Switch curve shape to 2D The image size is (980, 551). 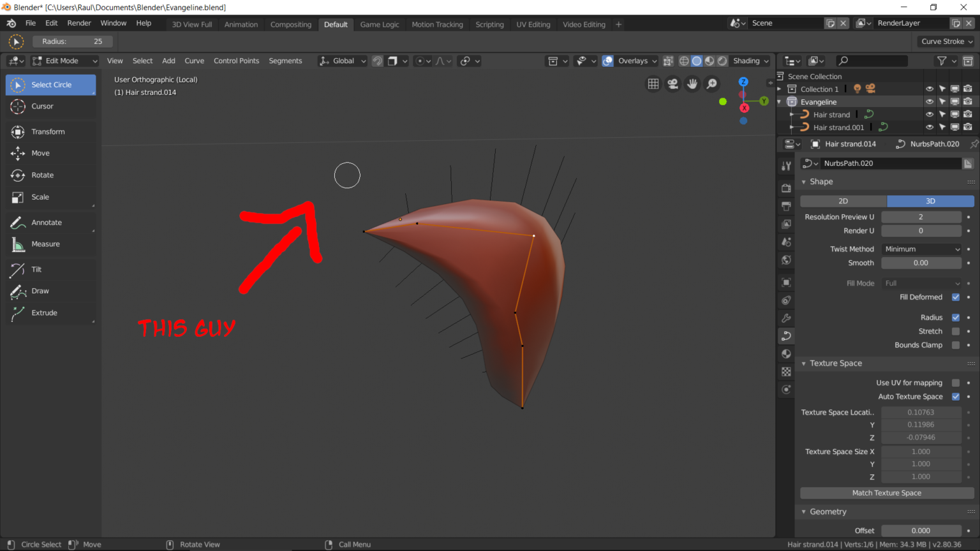point(843,200)
